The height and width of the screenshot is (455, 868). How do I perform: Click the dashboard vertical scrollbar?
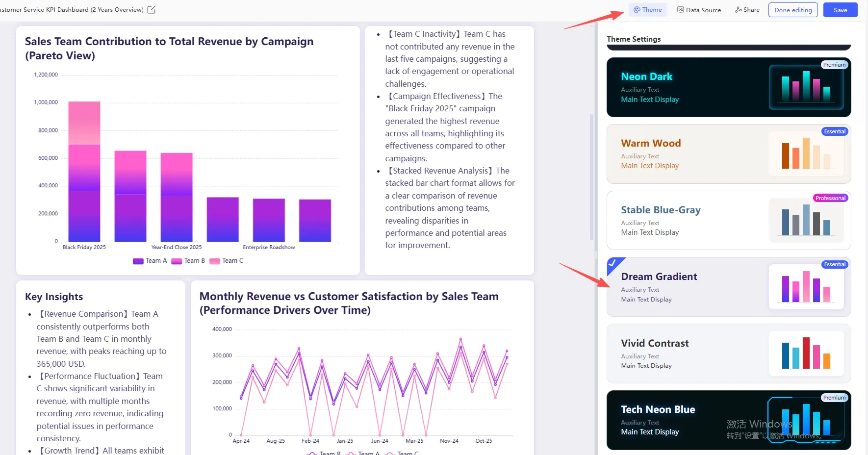(x=591, y=181)
